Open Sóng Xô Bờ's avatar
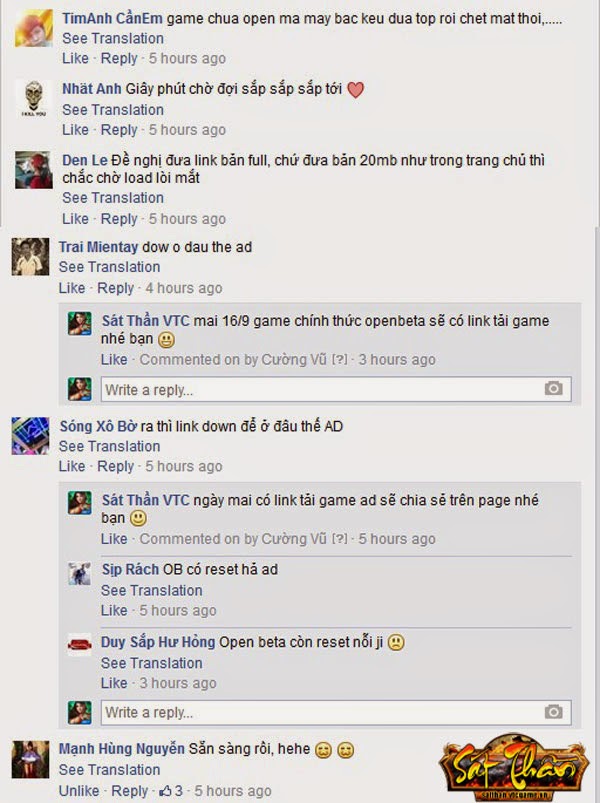This screenshot has width=600, height=803. point(30,436)
